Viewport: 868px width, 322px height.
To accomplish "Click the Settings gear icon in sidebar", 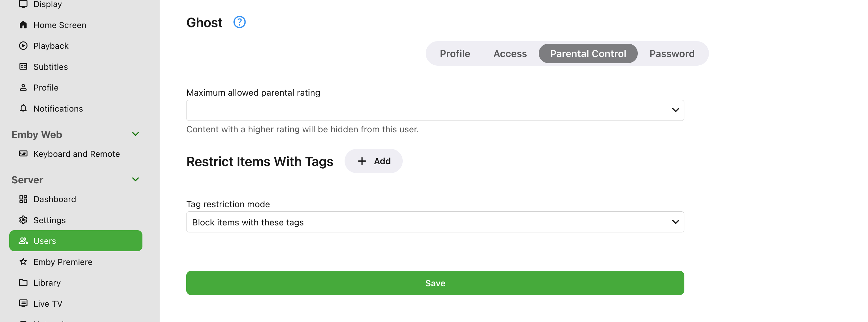I will [23, 220].
